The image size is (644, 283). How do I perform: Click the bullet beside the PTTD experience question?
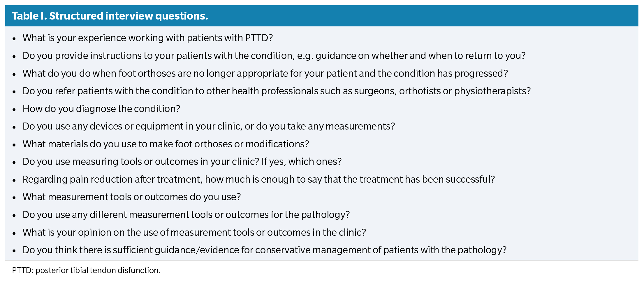coord(14,39)
